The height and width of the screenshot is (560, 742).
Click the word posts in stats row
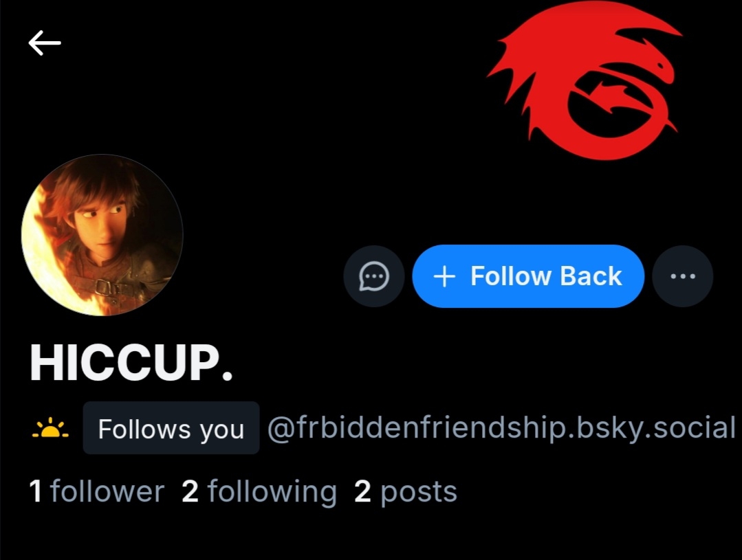click(419, 493)
